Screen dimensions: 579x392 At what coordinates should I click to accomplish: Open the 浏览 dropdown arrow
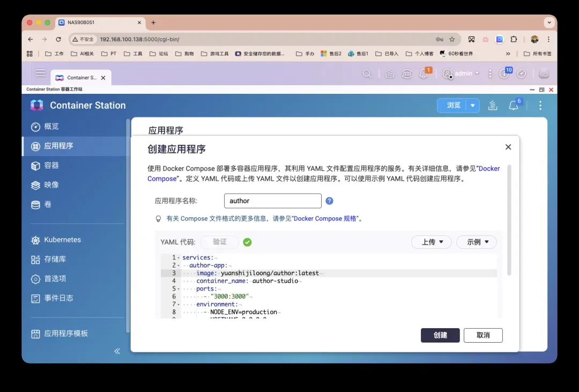pos(473,106)
